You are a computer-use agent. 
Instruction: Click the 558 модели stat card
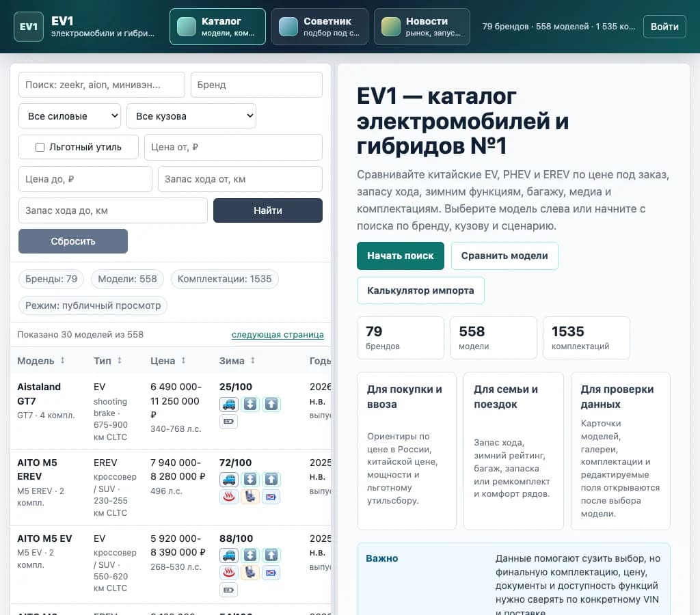(x=494, y=338)
